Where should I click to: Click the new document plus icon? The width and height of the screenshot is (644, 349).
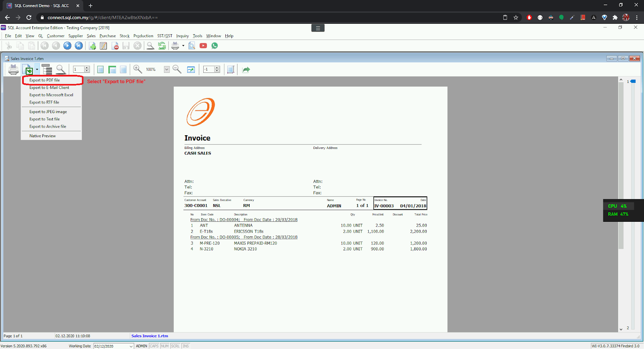[93, 46]
